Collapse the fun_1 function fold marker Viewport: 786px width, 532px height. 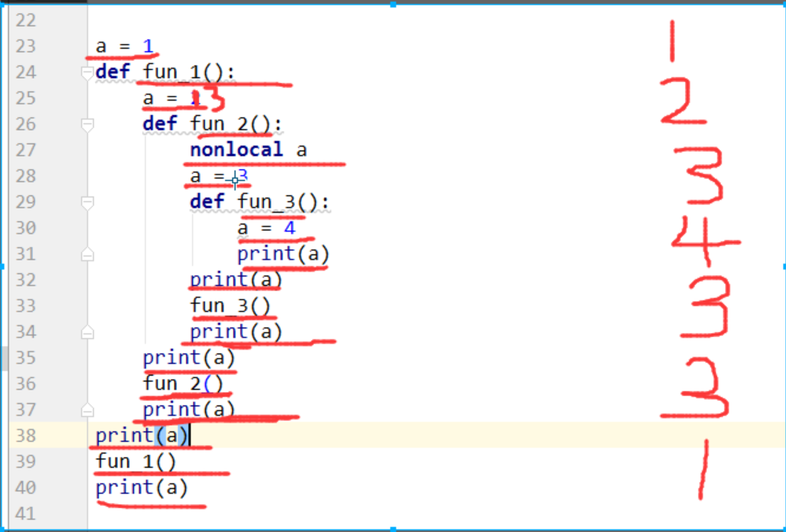click(x=87, y=73)
